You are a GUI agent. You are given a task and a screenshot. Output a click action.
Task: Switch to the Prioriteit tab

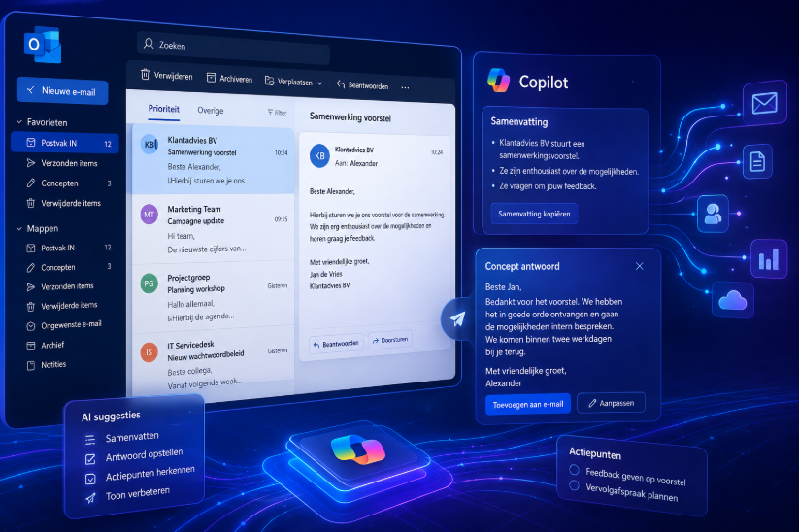point(163,109)
